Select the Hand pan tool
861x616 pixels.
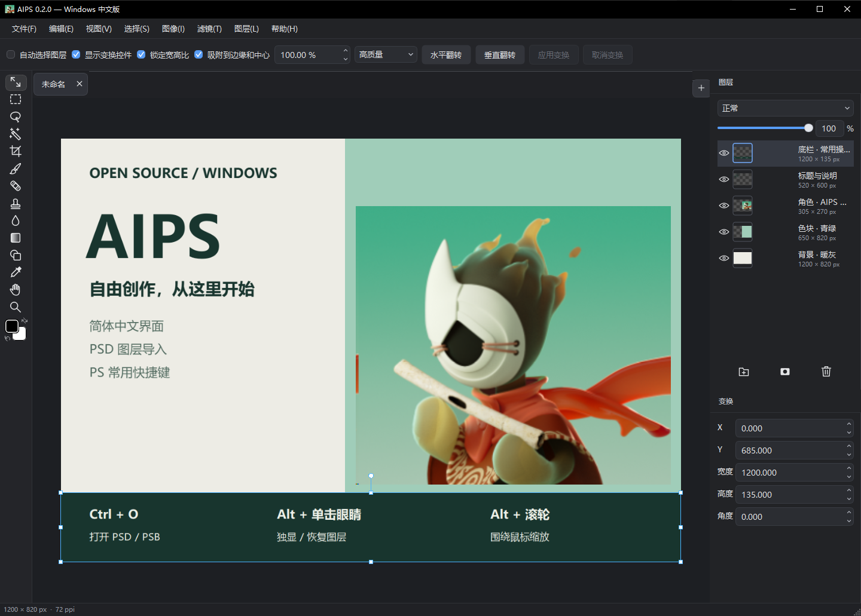(16, 290)
